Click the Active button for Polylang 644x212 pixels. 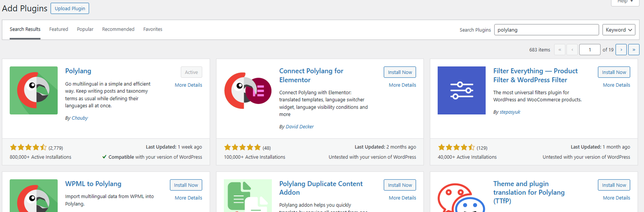(x=192, y=72)
